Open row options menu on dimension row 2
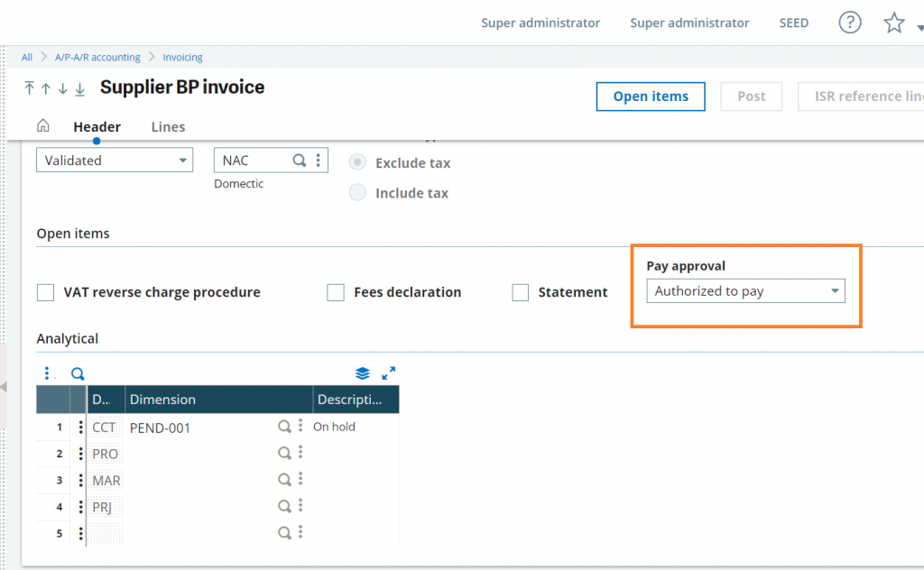The width and height of the screenshot is (924, 570). coord(80,453)
